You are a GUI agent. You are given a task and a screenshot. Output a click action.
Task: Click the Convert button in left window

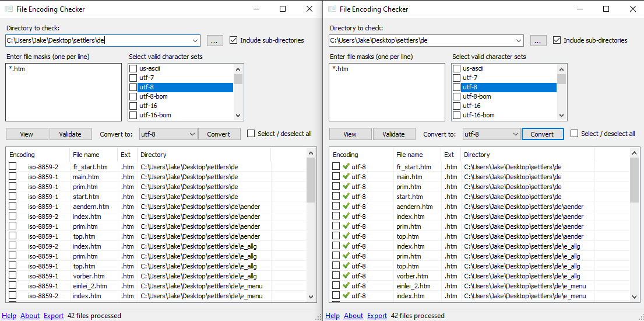point(219,134)
